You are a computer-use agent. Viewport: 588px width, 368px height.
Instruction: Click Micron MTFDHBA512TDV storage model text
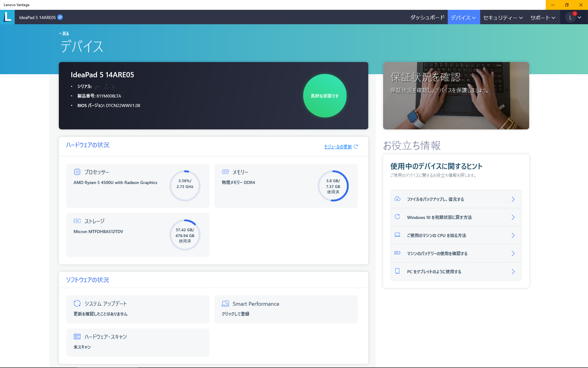coord(98,232)
